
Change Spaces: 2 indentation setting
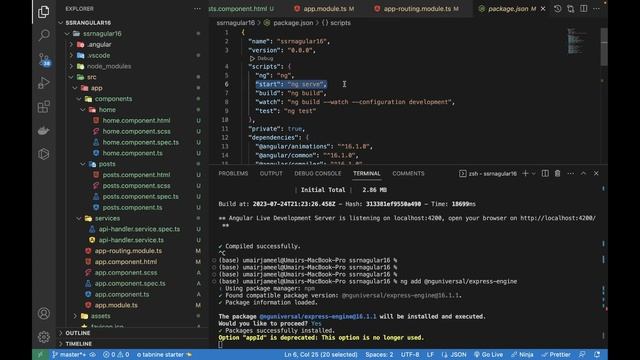[x=379, y=354]
